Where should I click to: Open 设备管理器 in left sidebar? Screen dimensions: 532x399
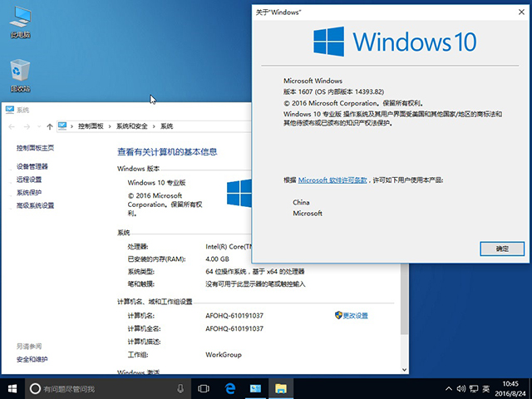pyautogui.click(x=32, y=166)
